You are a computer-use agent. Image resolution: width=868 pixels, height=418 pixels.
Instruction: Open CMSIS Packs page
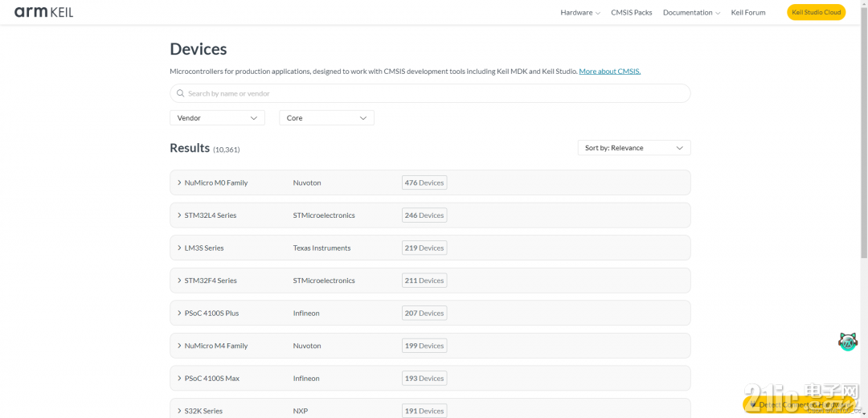coord(632,12)
